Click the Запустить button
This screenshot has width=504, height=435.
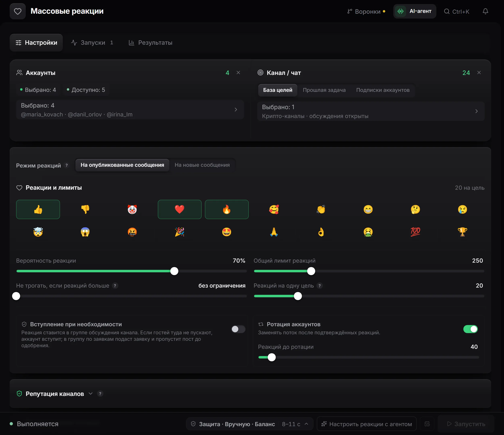466,424
